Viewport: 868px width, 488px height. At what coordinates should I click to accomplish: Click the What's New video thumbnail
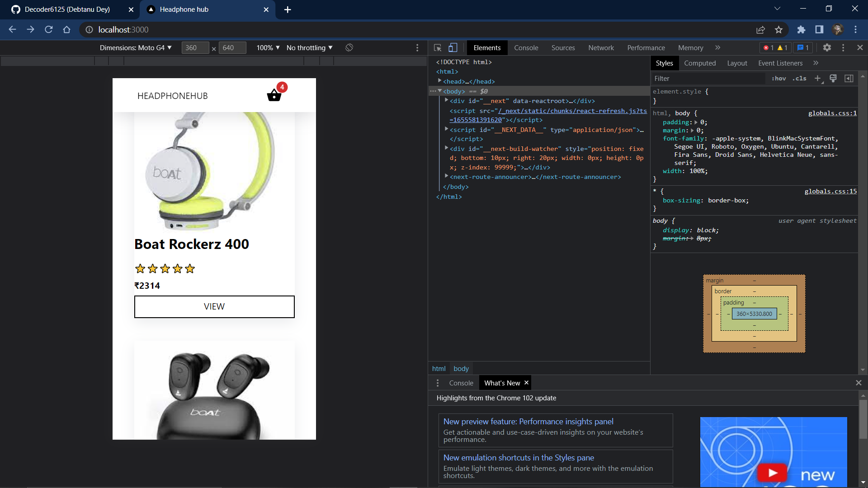coord(773,452)
